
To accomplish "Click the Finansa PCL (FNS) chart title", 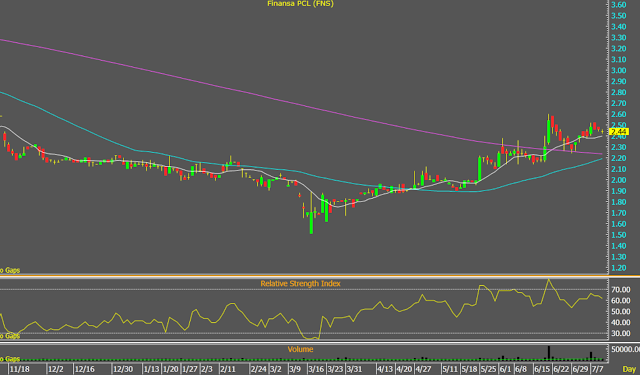I will [x=300, y=4].
